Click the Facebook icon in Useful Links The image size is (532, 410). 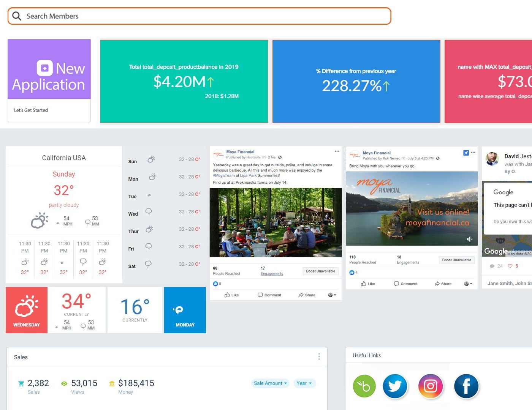[466, 386]
